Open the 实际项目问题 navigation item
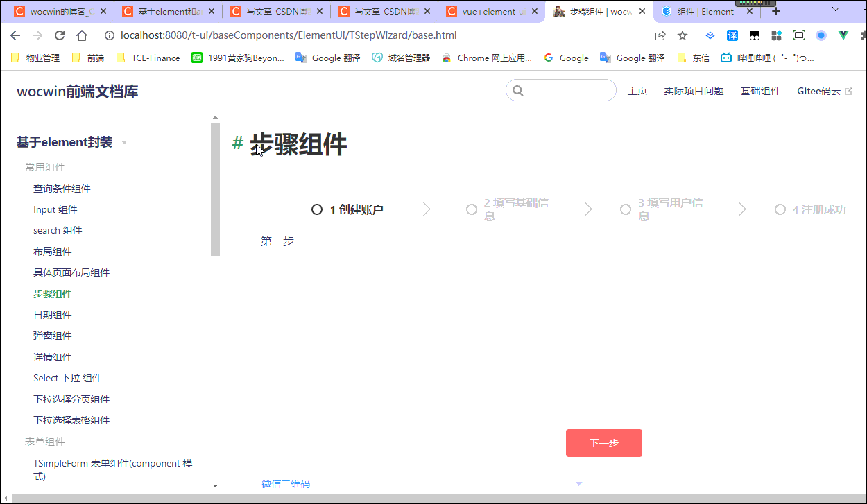867x504 pixels. (x=693, y=91)
